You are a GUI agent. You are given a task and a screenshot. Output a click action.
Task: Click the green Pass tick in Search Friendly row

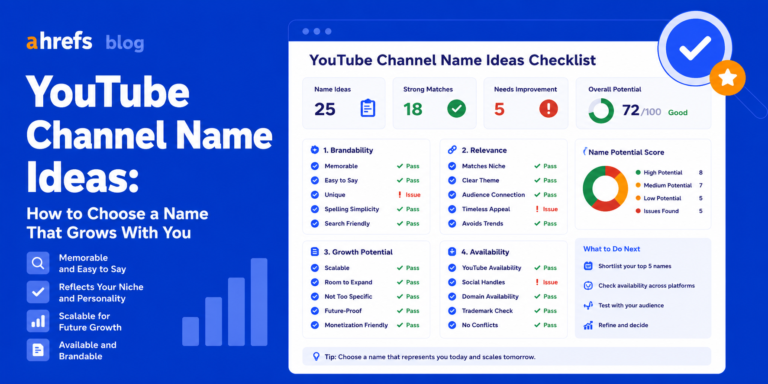coord(400,223)
